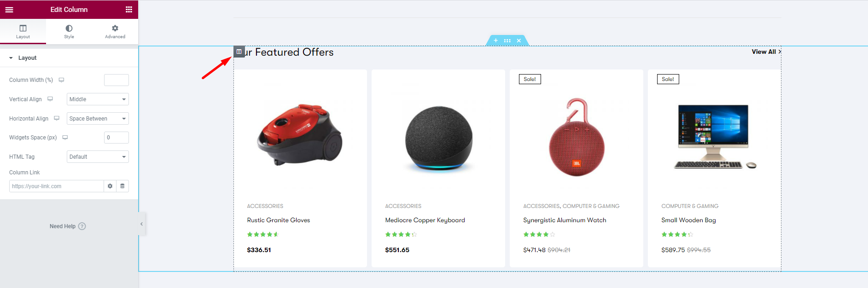This screenshot has width=868, height=288.
Task: Click the add section plus icon
Action: click(x=495, y=40)
